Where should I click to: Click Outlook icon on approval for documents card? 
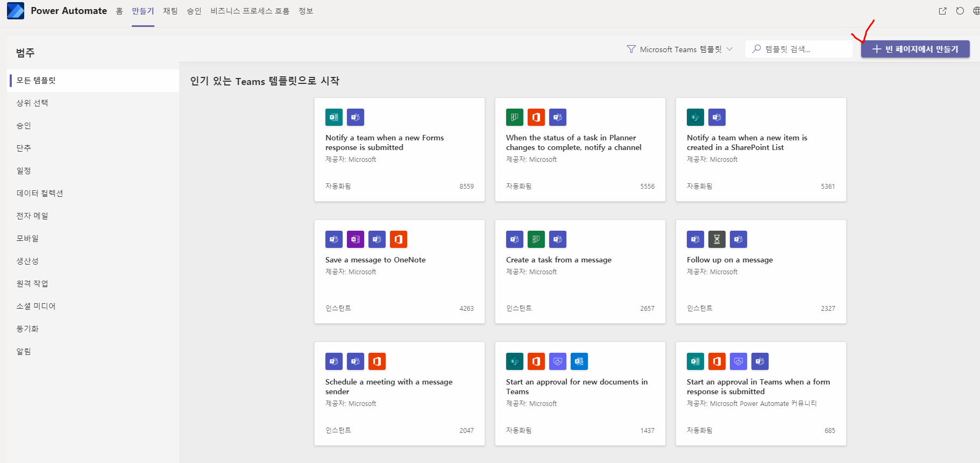tap(579, 361)
